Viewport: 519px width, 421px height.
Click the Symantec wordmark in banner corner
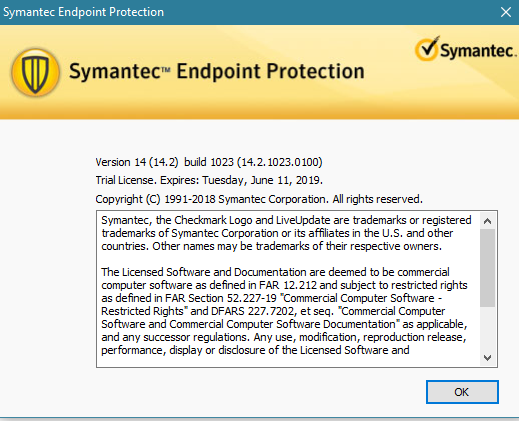[x=478, y=51]
